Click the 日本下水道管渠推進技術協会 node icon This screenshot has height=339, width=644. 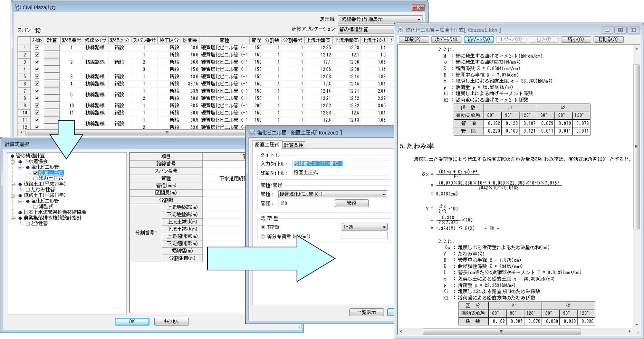click(20, 212)
